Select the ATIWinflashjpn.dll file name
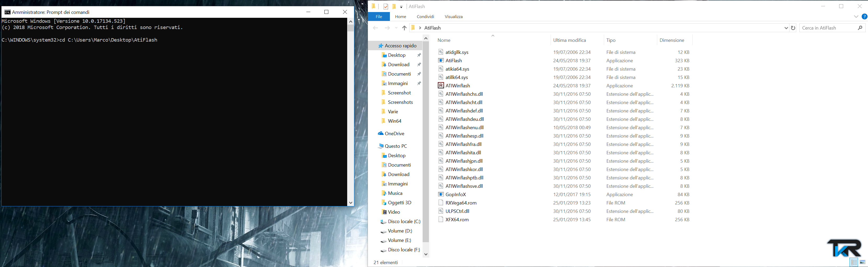This screenshot has width=868, height=267. click(464, 161)
